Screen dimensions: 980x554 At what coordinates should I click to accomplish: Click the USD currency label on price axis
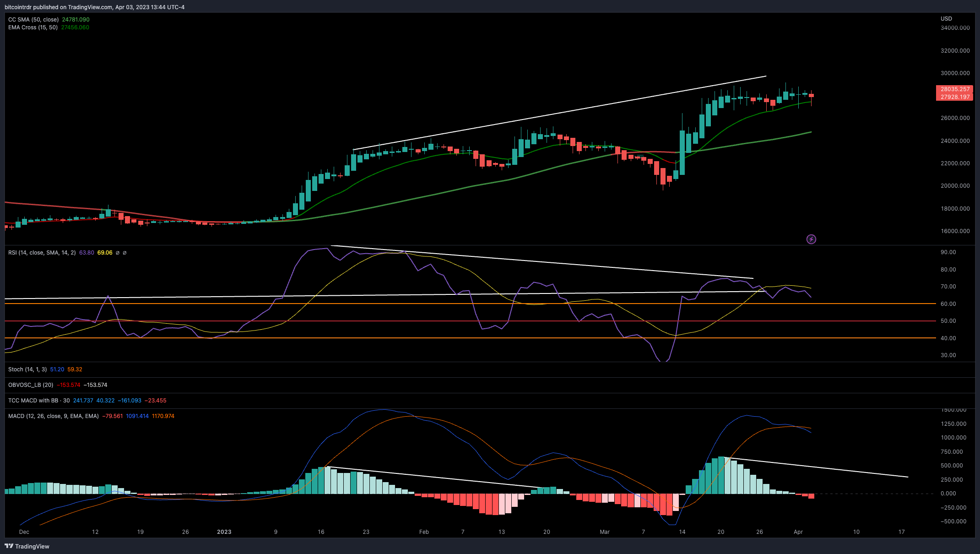[x=946, y=19]
